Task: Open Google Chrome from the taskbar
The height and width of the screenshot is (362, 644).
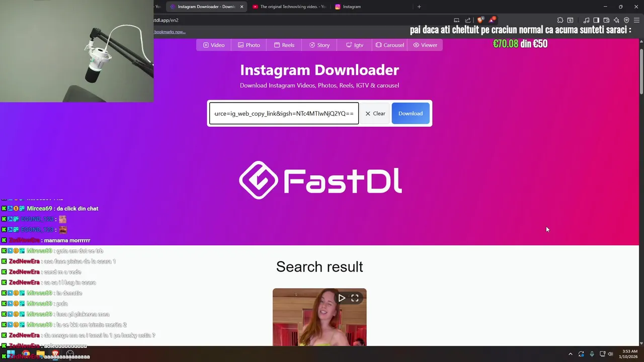Action: pyautogui.click(x=26, y=353)
